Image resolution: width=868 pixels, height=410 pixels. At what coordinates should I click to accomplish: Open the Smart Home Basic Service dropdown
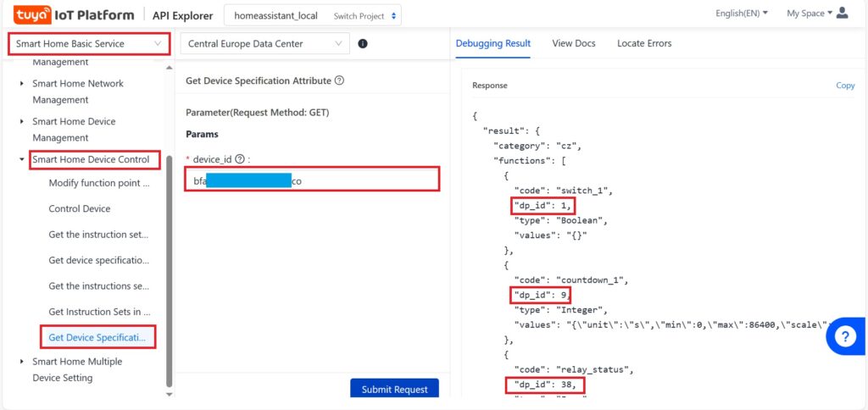pos(88,44)
